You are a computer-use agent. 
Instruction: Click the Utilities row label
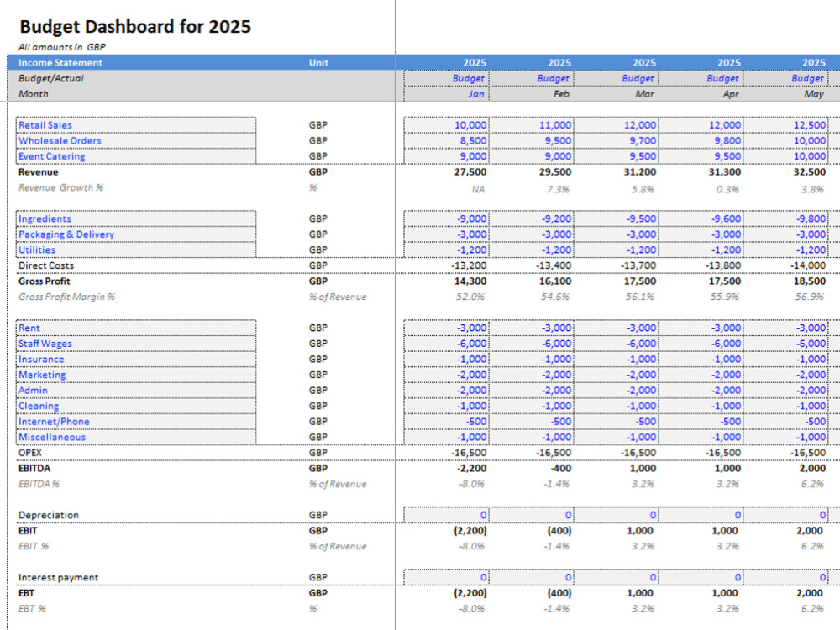136,249
